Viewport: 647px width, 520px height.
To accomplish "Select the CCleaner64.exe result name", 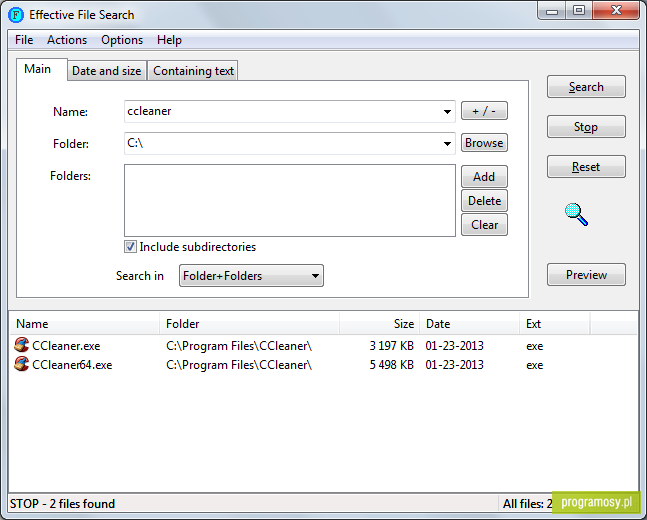I will click(72, 365).
